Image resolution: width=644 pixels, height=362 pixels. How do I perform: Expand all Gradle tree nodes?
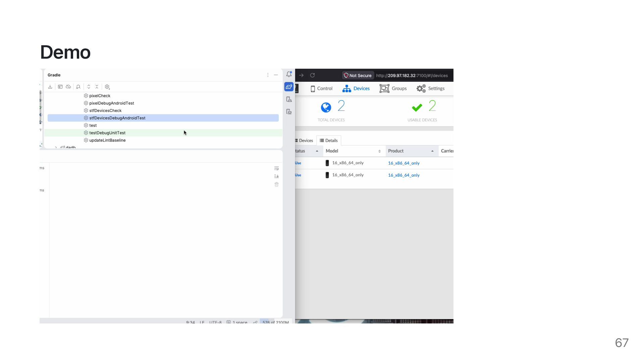[x=89, y=87]
